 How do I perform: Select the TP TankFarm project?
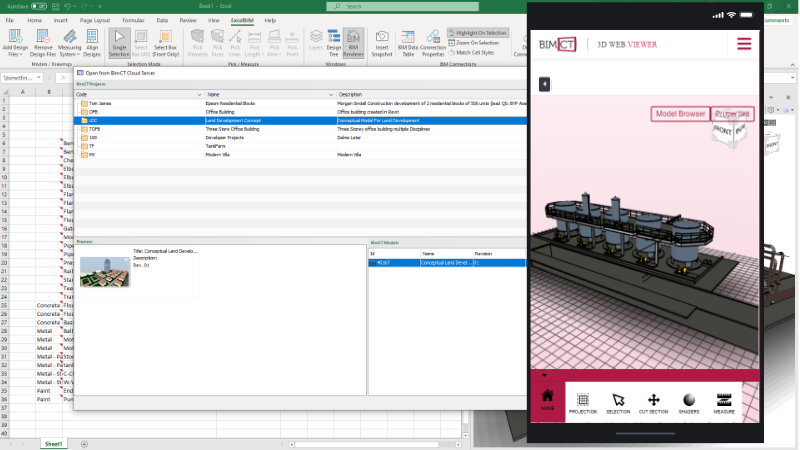[x=301, y=146]
